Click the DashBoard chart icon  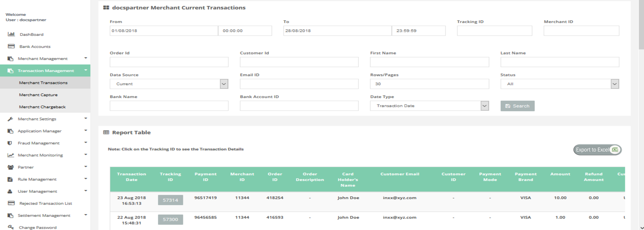pyautogui.click(x=11, y=34)
